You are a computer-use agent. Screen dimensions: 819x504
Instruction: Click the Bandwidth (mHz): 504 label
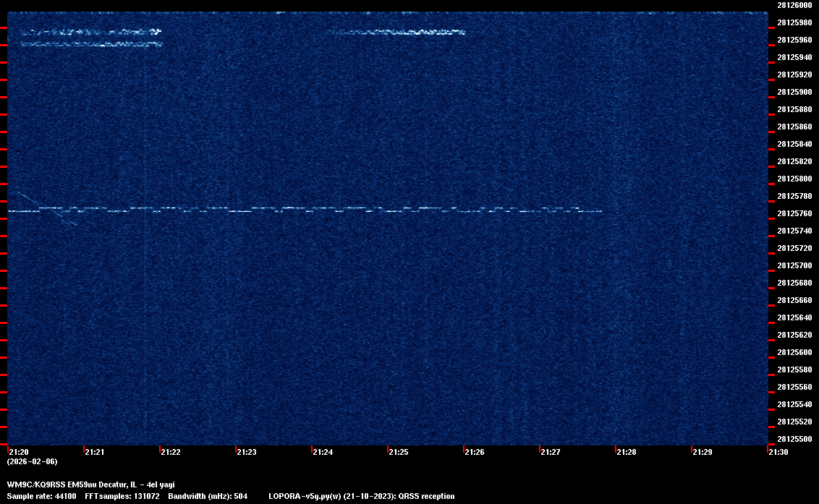[208, 496]
